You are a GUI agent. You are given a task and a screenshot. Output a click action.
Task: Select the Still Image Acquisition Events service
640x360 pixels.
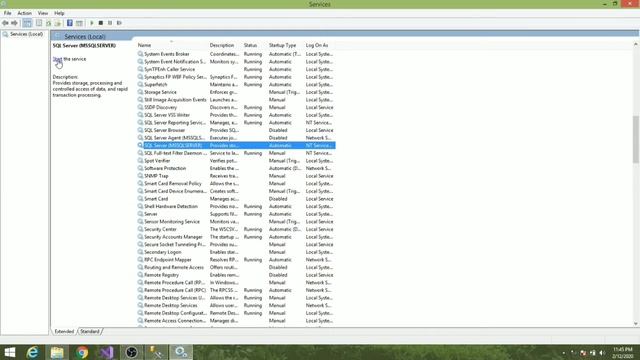click(x=236, y=100)
